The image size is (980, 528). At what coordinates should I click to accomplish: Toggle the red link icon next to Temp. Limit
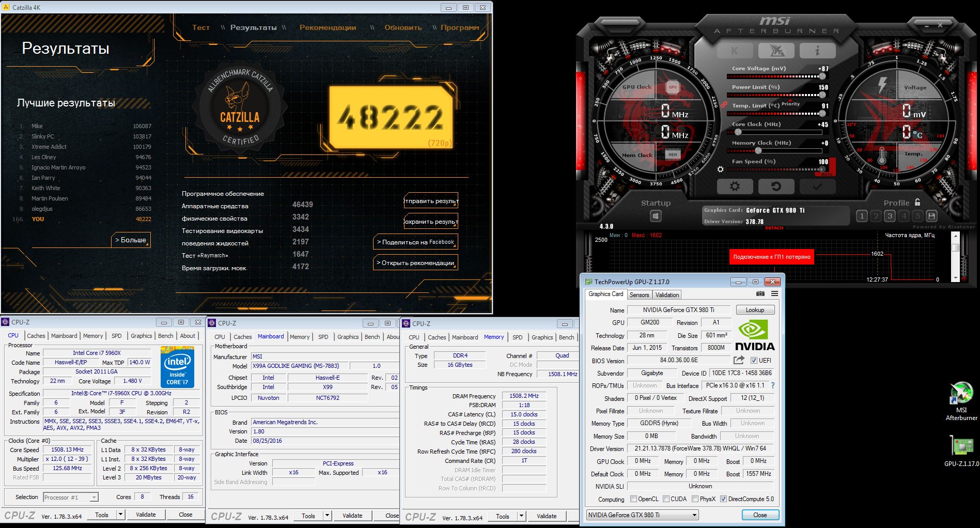[x=724, y=104]
